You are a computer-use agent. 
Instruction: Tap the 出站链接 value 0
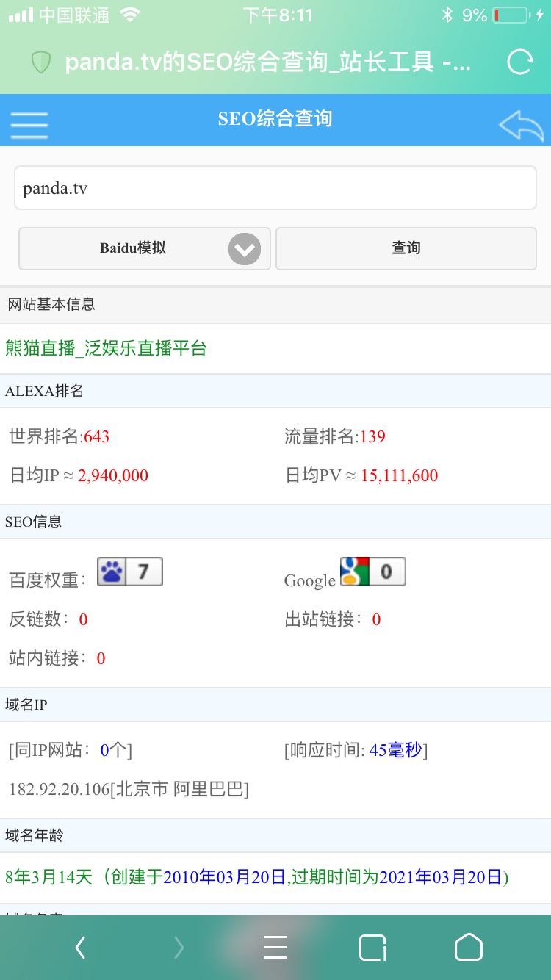(376, 619)
